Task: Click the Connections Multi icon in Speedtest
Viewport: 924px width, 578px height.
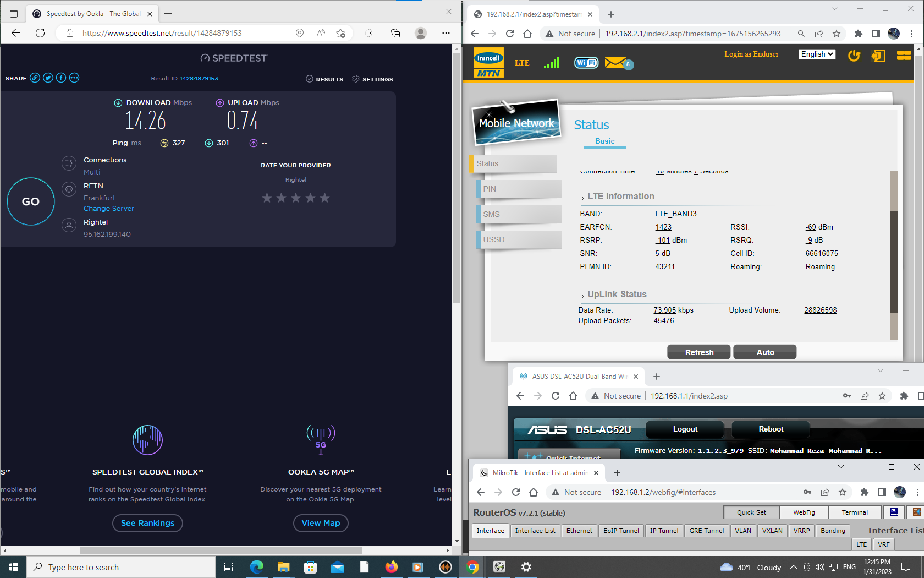Action: [x=69, y=163]
